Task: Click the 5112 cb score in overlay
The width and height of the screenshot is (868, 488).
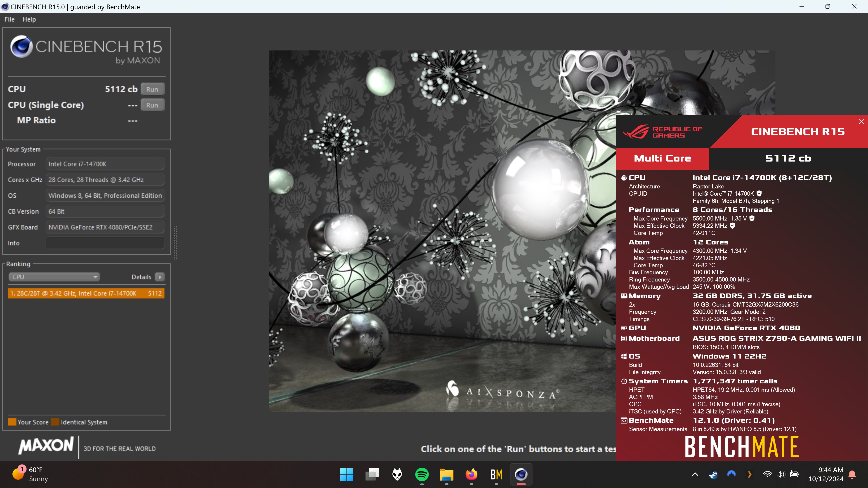Action: [x=788, y=159]
